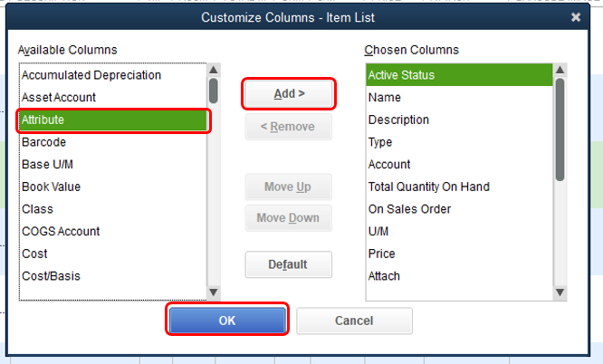Image resolution: width=603 pixels, height=364 pixels.
Task: Select COGS Account list entry
Action: coord(61,231)
